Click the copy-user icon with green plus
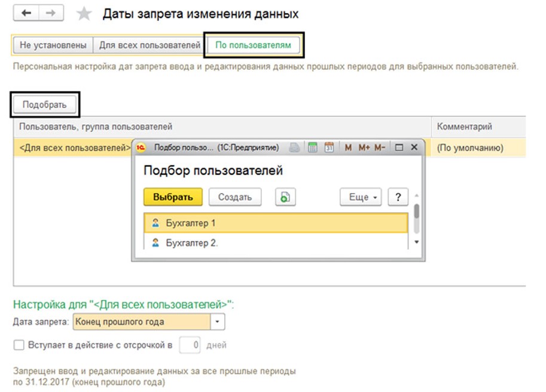Viewport: 546px width, 392px height. point(286,197)
